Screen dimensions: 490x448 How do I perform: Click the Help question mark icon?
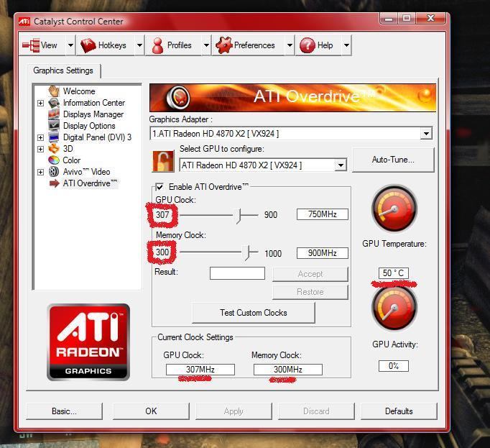click(x=308, y=45)
